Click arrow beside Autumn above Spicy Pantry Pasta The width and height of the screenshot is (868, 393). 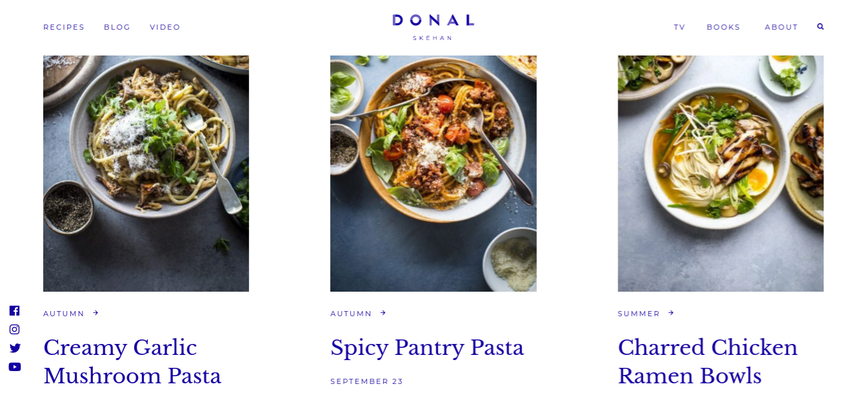coord(383,313)
